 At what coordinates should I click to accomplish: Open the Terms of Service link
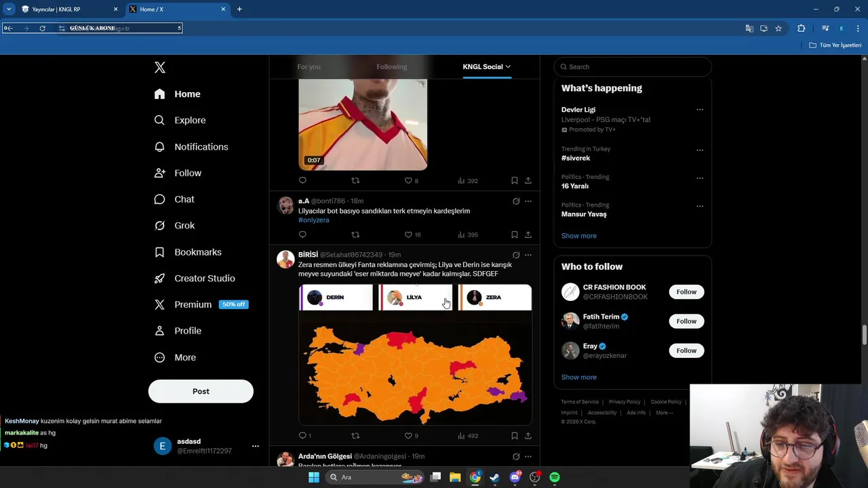[x=580, y=402]
